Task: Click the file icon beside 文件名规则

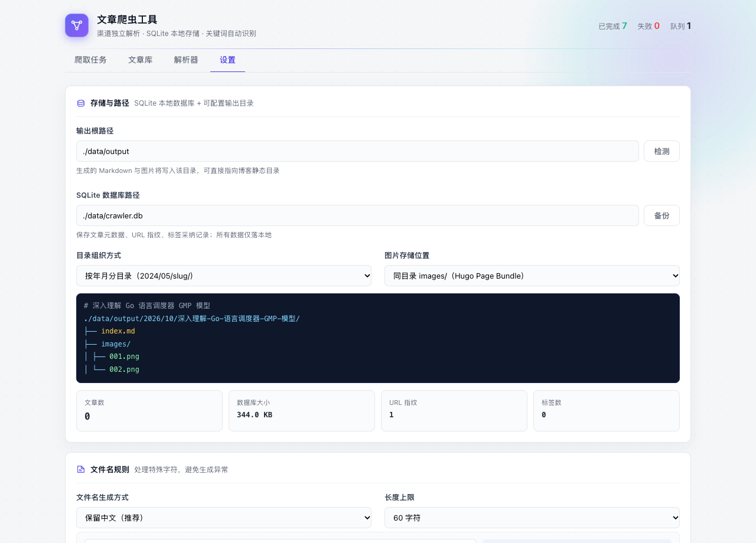Action: [x=81, y=470]
